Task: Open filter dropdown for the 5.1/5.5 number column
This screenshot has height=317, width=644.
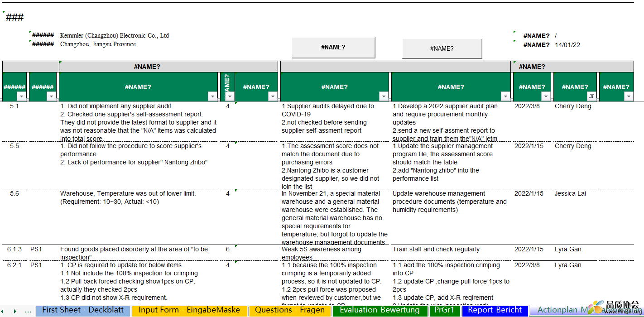Action: click(21, 96)
